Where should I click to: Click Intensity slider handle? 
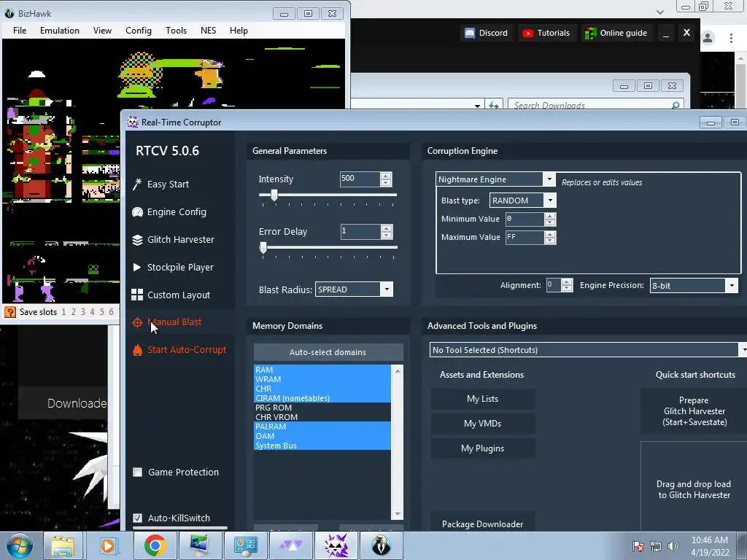274,195
